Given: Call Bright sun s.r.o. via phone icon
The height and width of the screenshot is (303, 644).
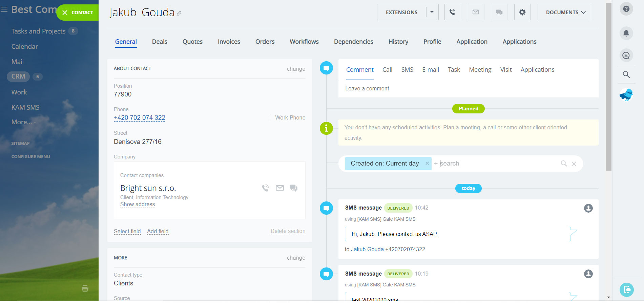Looking at the screenshot, I should (x=265, y=188).
